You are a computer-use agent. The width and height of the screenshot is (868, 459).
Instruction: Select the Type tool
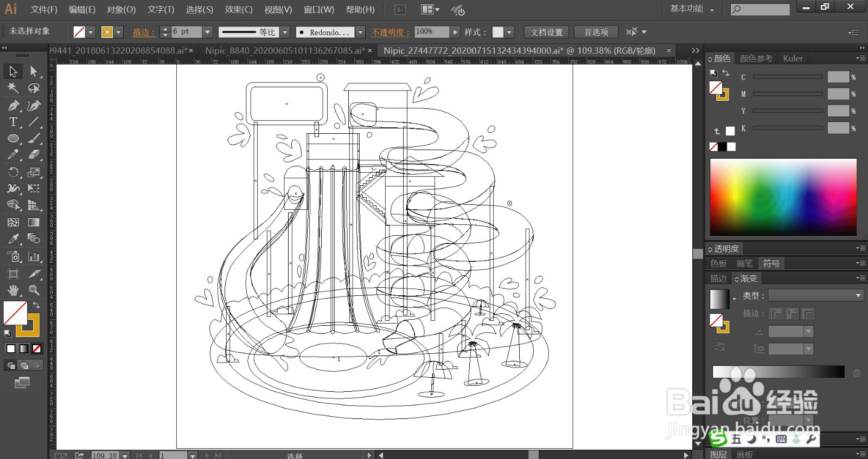(x=13, y=122)
